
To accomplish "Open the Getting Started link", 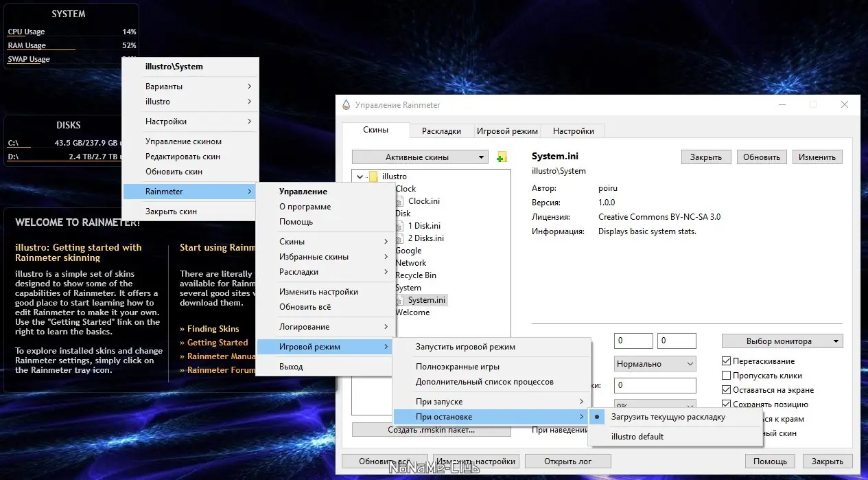I will pyautogui.click(x=217, y=343).
